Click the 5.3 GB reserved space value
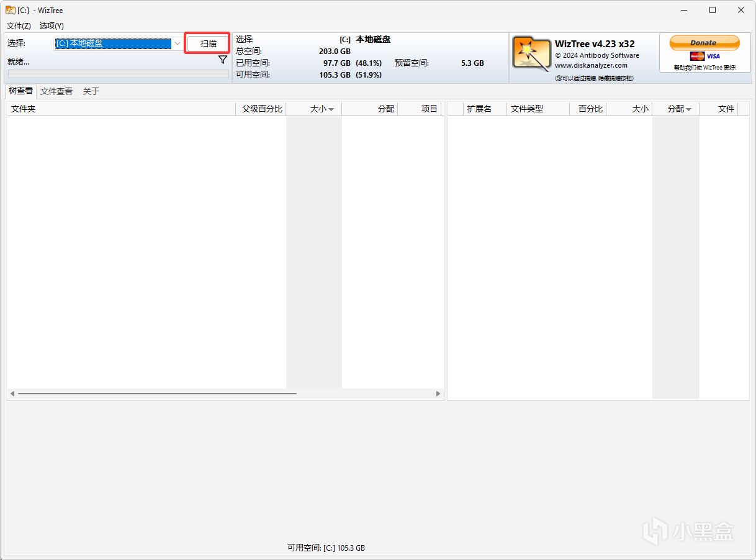This screenshot has width=756, height=560. (x=473, y=63)
